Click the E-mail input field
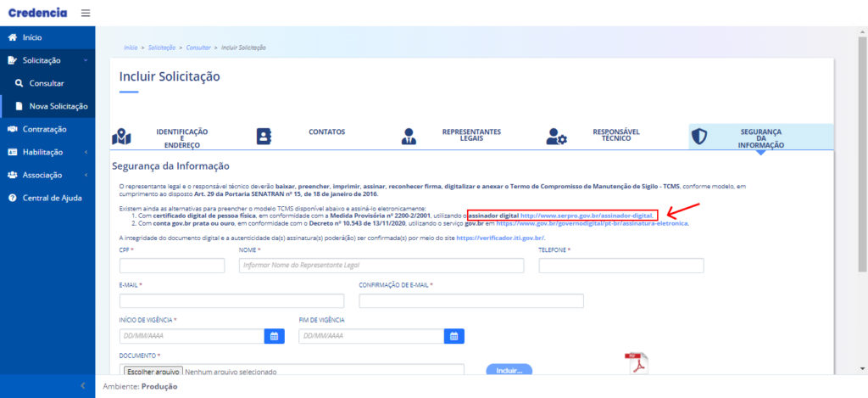 click(x=232, y=301)
